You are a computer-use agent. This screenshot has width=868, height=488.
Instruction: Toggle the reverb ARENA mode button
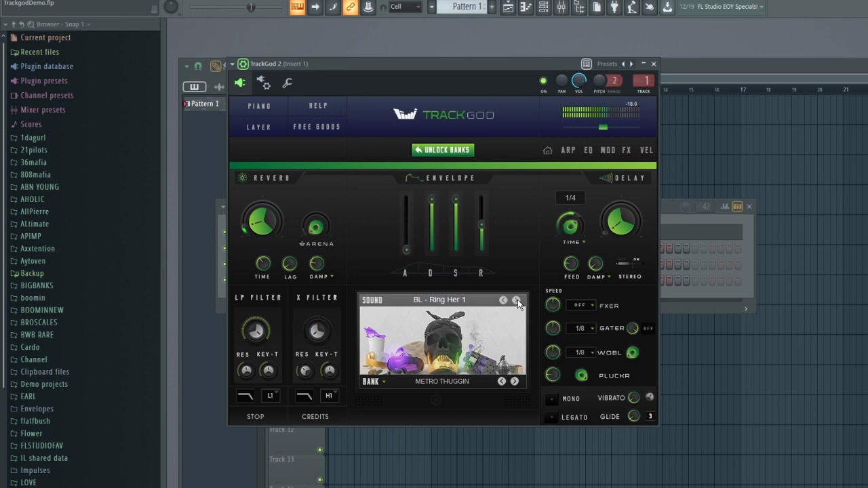point(315,227)
